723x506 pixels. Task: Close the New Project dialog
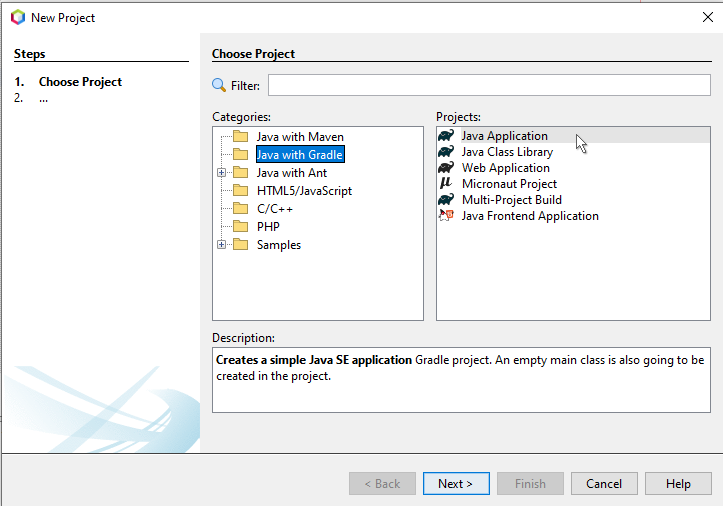[x=708, y=17]
